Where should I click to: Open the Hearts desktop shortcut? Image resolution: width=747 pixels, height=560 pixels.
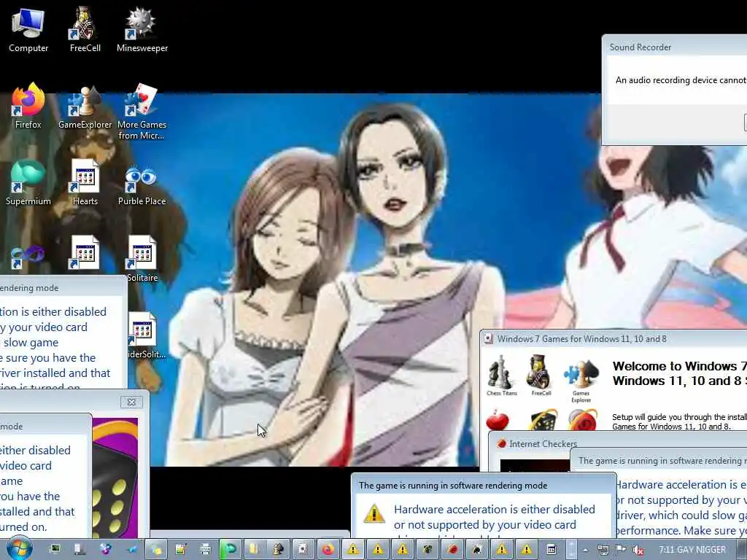pos(85,183)
